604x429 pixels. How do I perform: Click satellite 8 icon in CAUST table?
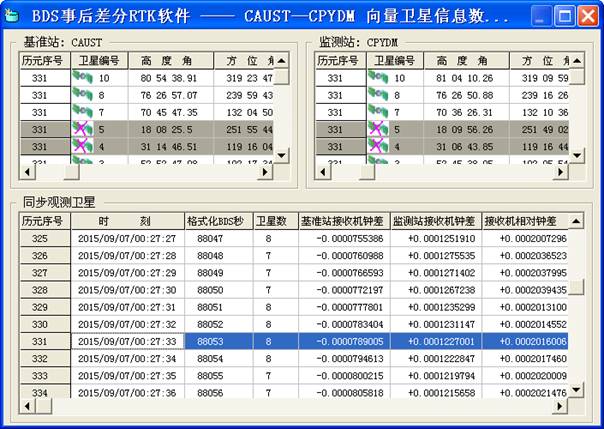point(81,95)
